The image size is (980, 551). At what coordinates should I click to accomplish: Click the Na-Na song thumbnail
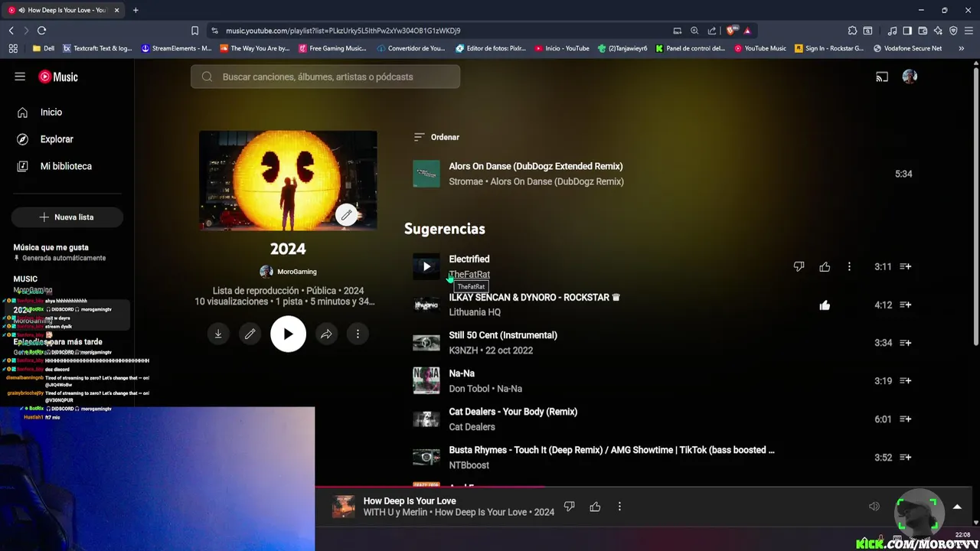426,380
